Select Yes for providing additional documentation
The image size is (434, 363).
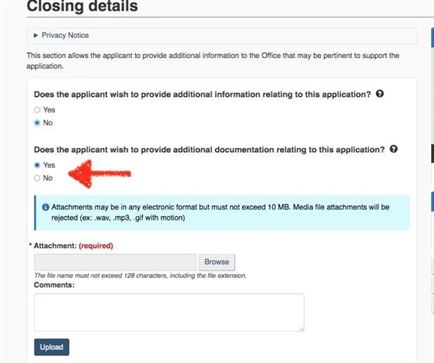(37, 165)
